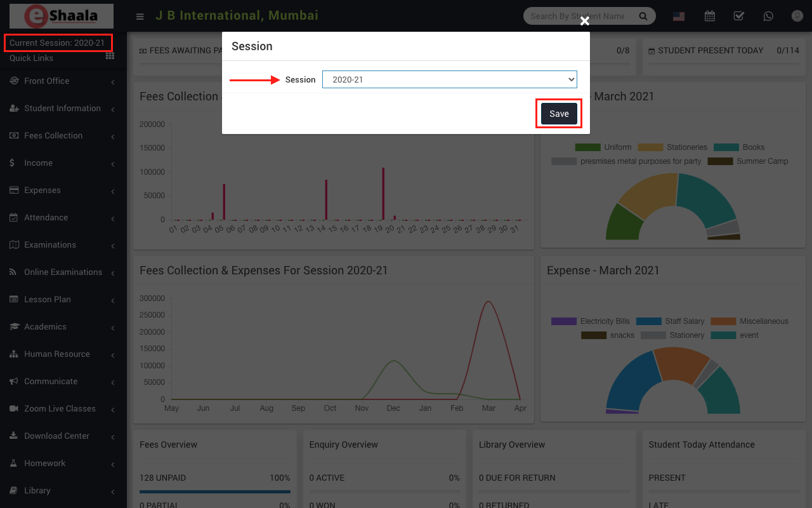Open the calendar icon in header
This screenshot has height=508, width=812.
click(710, 17)
